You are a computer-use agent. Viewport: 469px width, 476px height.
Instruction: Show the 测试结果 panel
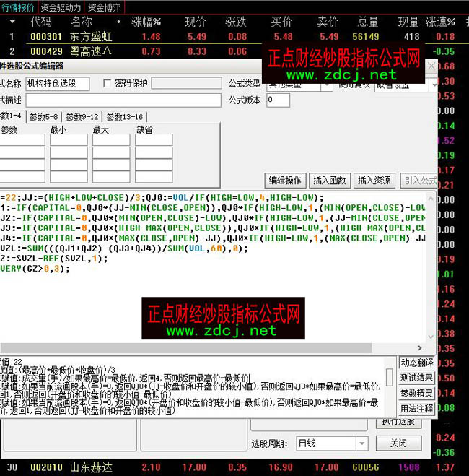pyautogui.click(x=417, y=378)
